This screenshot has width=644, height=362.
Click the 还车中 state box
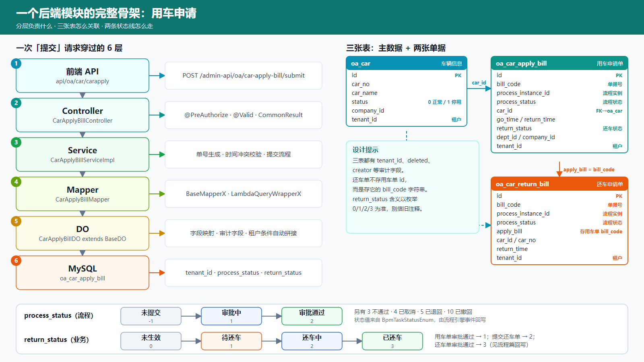(312, 341)
